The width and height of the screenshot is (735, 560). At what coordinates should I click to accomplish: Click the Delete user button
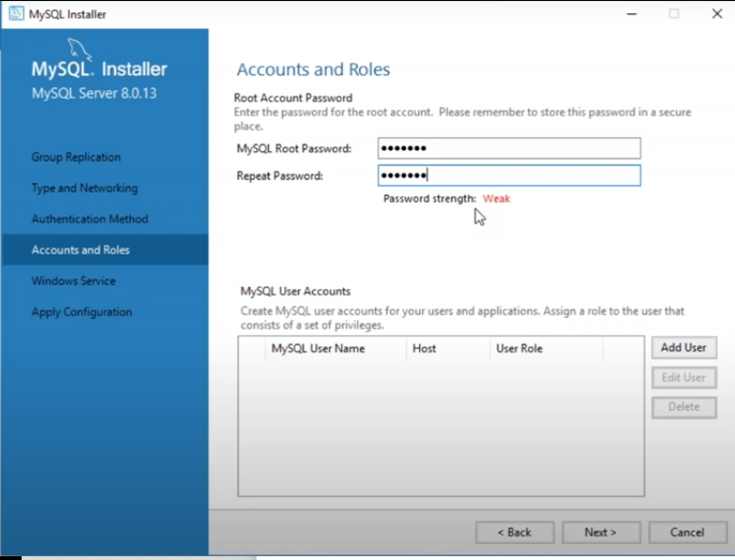[683, 408]
